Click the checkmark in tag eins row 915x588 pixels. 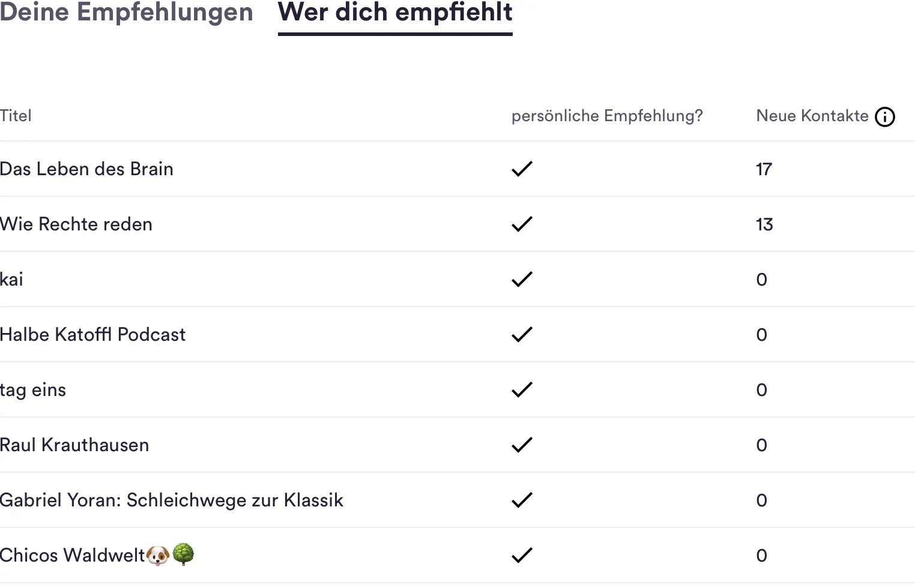pos(522,390)
